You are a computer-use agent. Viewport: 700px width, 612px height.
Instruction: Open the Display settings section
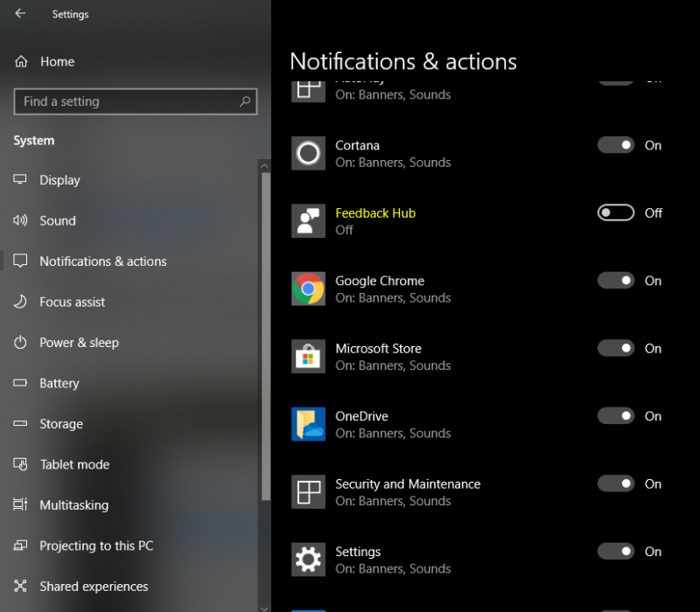tap(61, 180)
